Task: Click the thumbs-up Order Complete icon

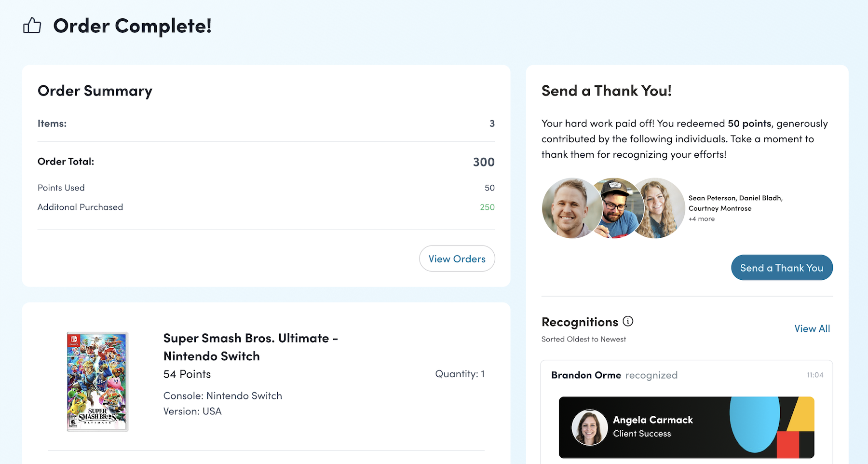Action: point(32,26)
